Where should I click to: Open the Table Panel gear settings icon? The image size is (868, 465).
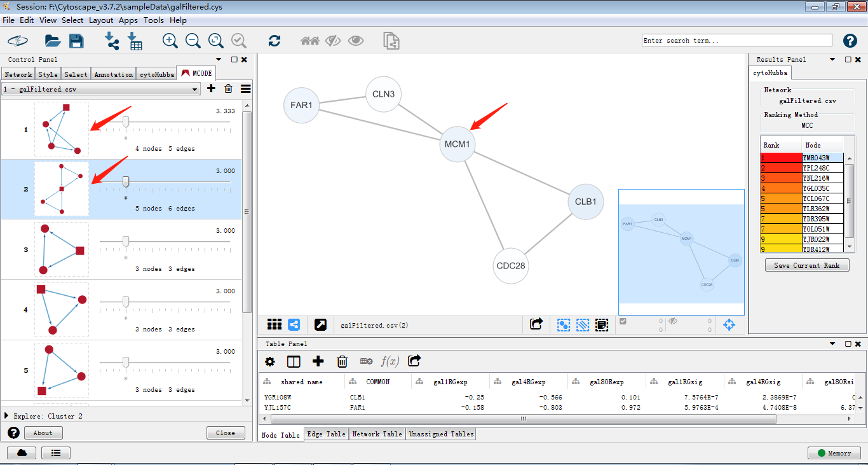pyautogui.click(x=270, y=361)
